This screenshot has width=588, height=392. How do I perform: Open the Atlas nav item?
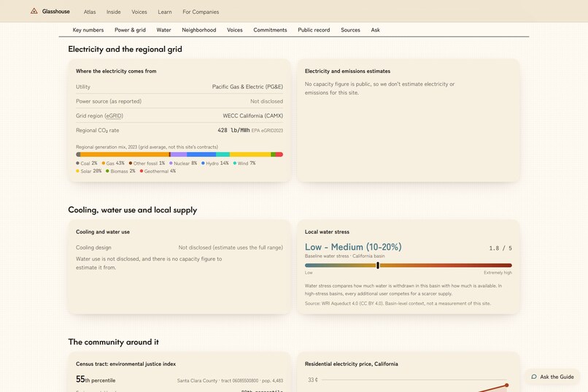pyautogui.click(x=90, y=12)
